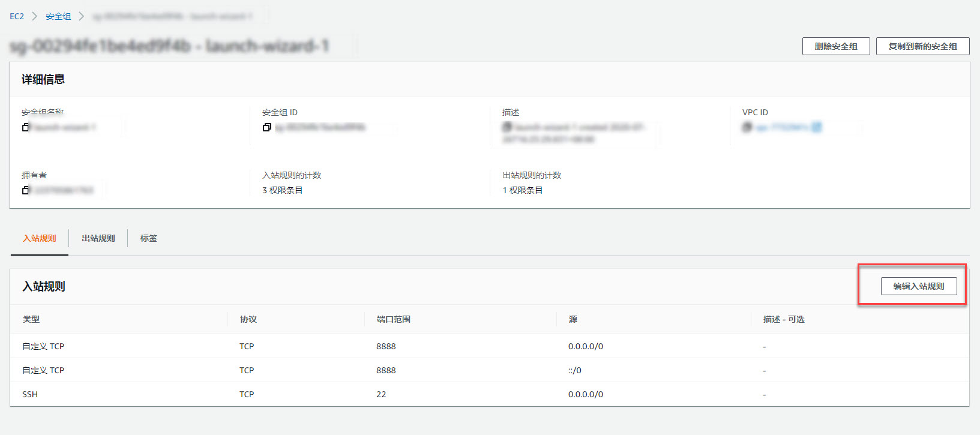
Task: Click copy icon under VPC ID
Action: (x=747, y=127)
